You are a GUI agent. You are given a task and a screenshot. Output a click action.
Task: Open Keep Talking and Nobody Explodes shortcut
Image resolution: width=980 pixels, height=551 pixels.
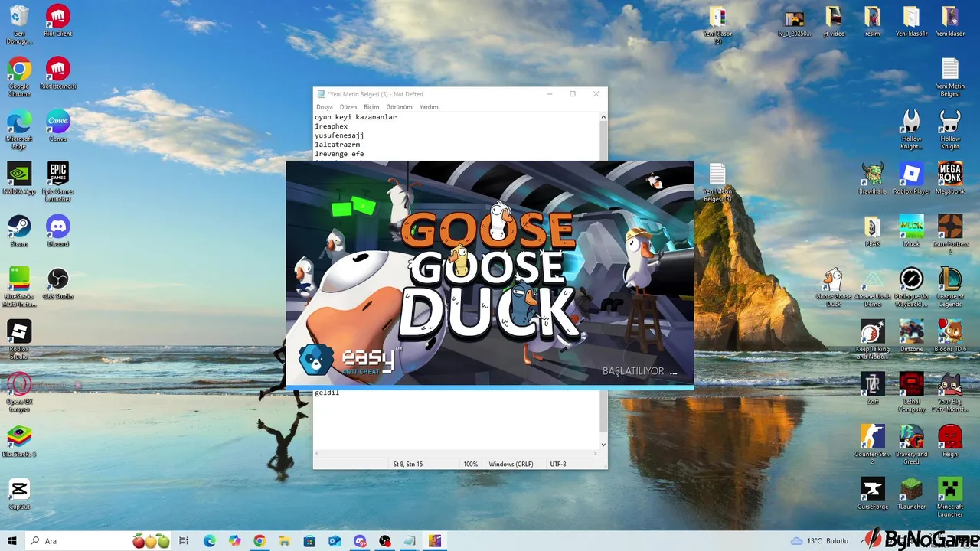873,340
